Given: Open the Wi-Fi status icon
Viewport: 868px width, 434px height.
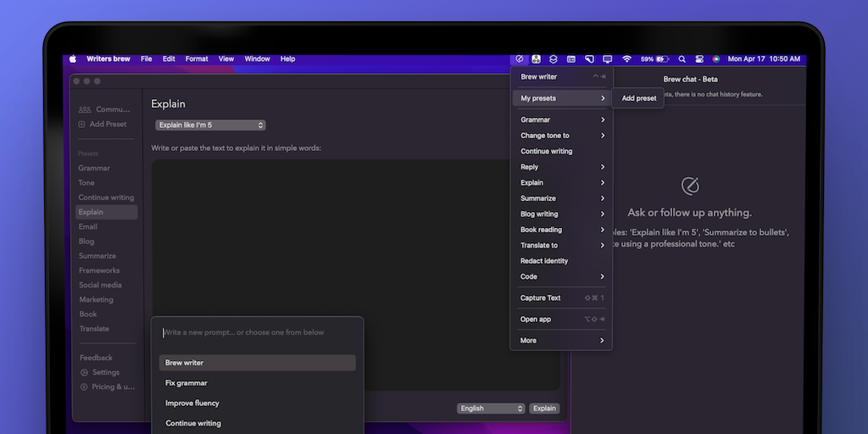Looking at the screenshot, I should click(626, 58).
